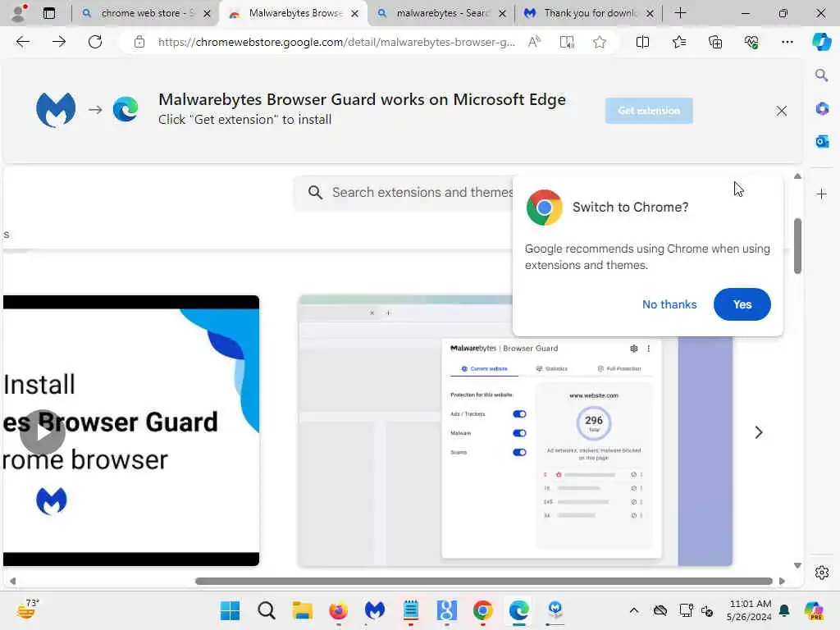
Task: Close the Malwarebytes Browser Guard tab
Action: pos(354,13)
